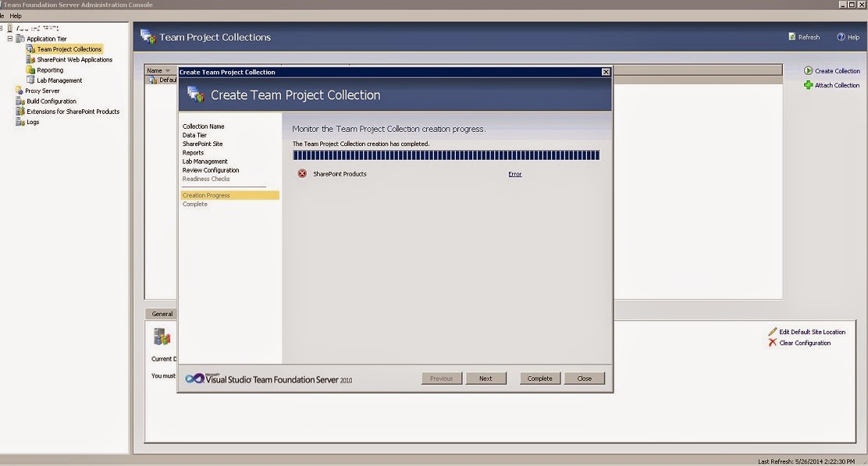Click the Refresh link text
Screen dimensions: 868x466
coord(809,37)
